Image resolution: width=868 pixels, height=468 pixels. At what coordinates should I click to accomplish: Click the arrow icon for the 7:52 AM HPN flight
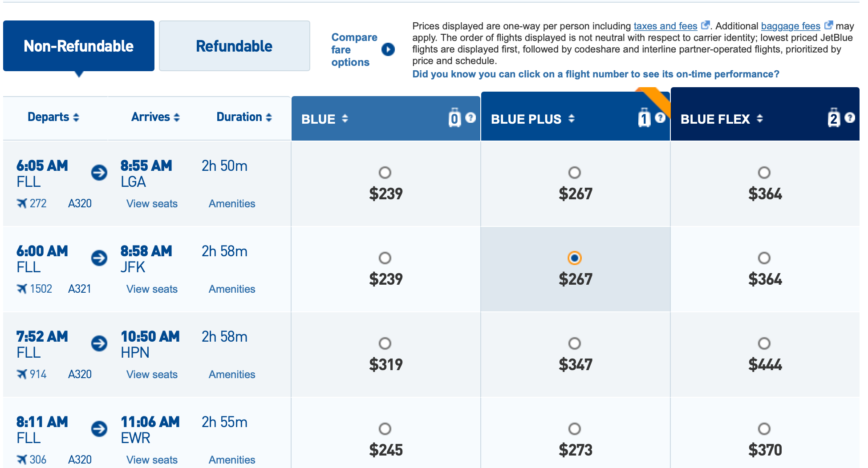(x=99, y=343)
